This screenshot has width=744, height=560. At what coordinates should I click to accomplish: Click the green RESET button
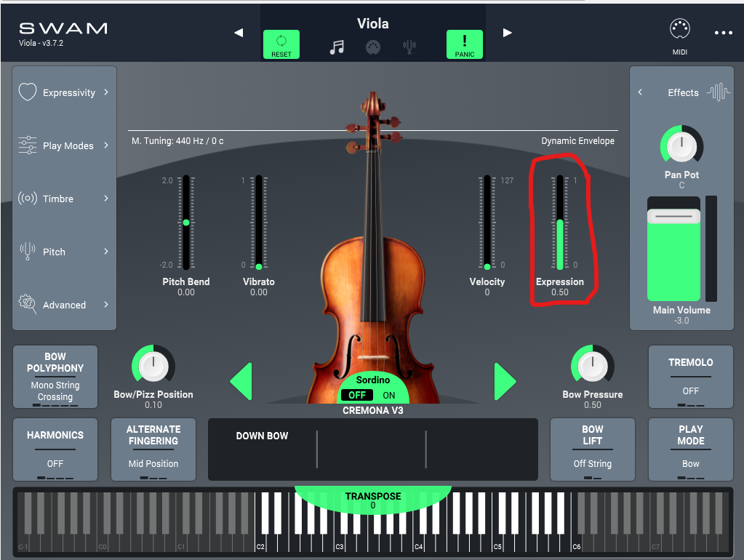281,44
